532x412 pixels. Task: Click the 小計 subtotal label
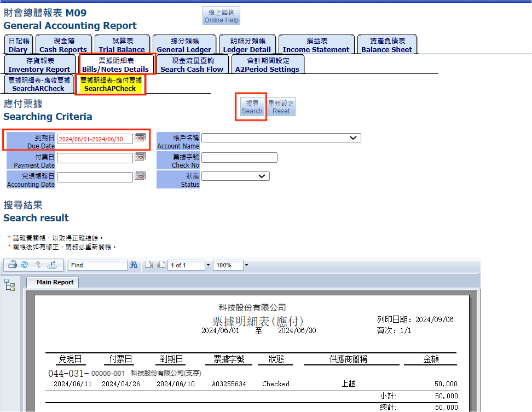(388, 396)
